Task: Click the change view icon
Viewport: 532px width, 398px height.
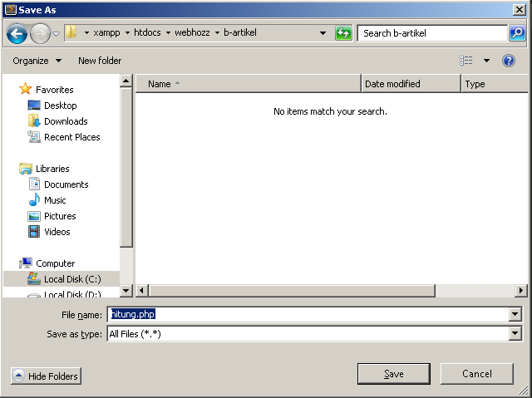Action: point(466,61)
